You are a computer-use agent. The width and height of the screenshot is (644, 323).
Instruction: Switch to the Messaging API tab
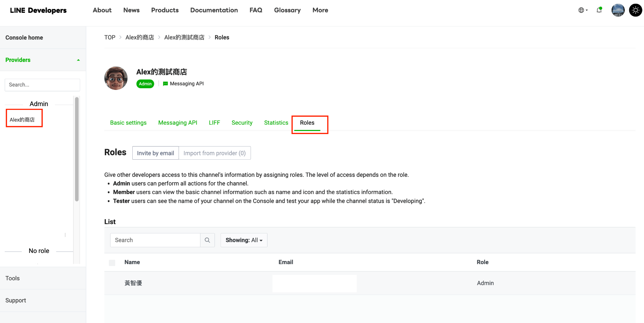(178, 123)
